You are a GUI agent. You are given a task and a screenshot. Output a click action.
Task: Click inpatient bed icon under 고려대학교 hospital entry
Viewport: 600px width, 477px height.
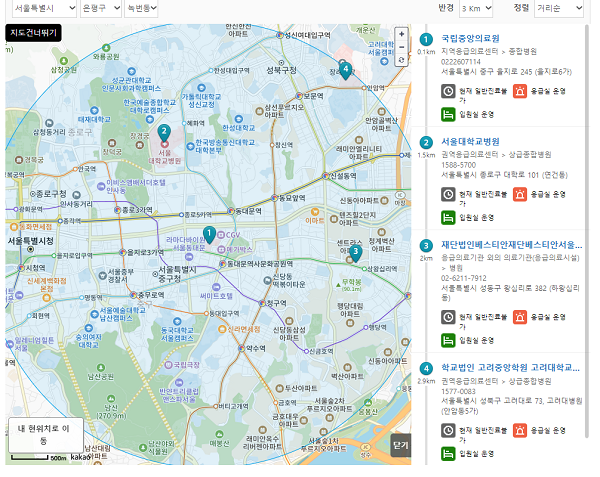coord(448,454)
